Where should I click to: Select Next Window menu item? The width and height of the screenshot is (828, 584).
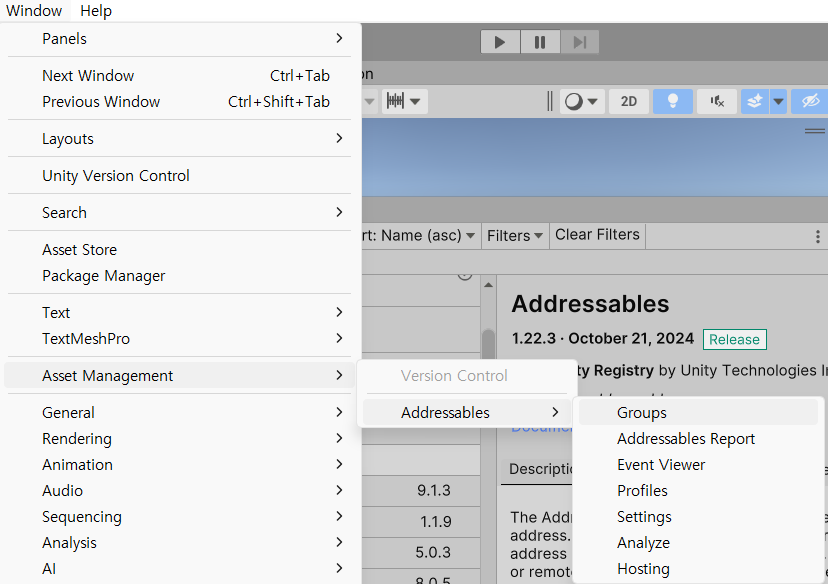point(180,76)
